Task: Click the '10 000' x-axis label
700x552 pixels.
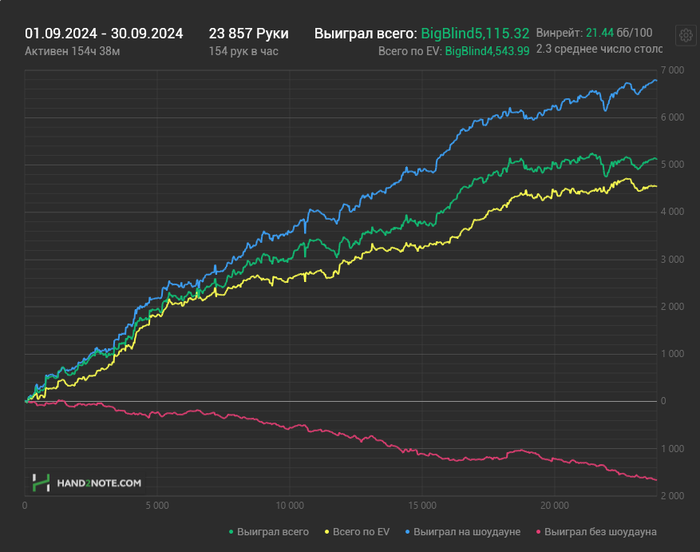Action: point(290,506)
